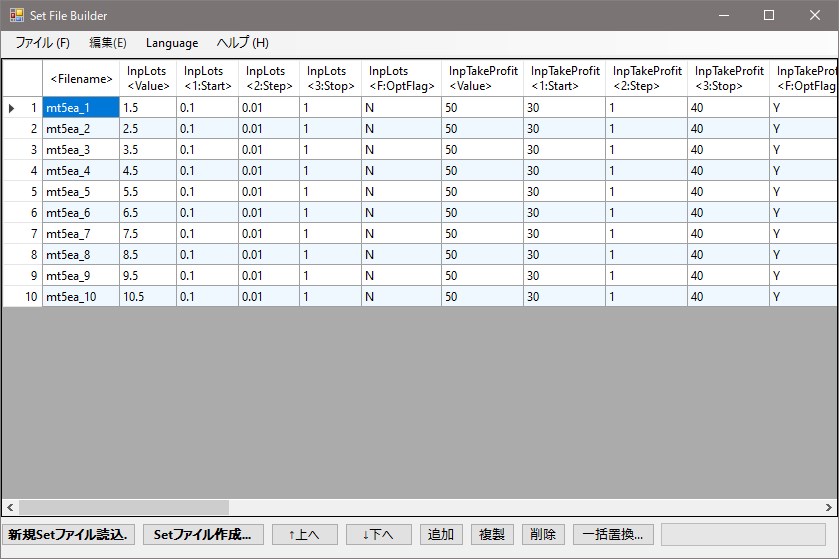This screenshot has width=839, height=559.
Task: Click the horizontal scrollbar thumb
Action: coord(124,507)
